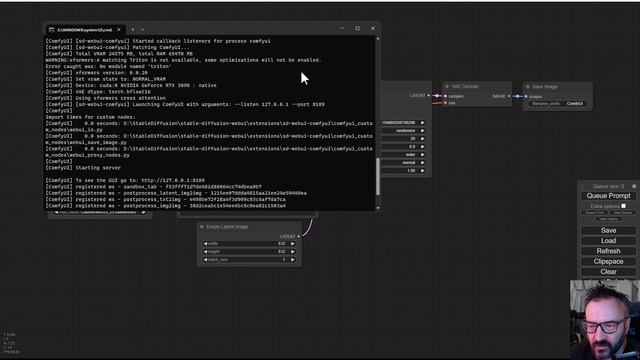Click the Empty Latent Image node title
Image resolution: width=640 pixels, height=360 pixels.
227,227
